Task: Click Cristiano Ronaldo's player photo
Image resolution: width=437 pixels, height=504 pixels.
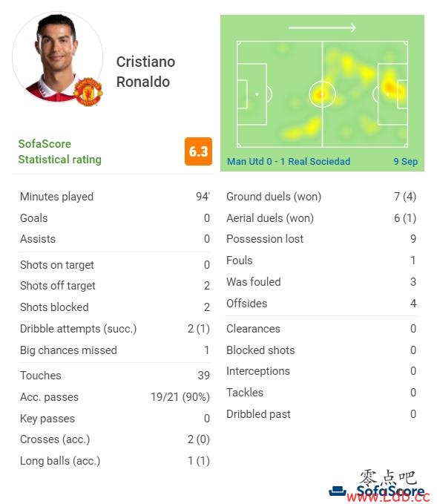Action: (58, 57)
